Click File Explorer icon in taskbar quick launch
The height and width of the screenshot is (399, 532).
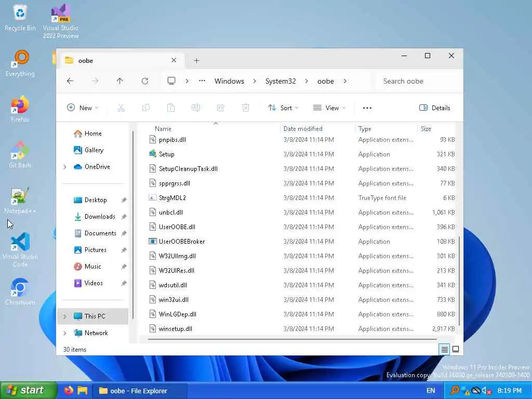click(83, 390)
